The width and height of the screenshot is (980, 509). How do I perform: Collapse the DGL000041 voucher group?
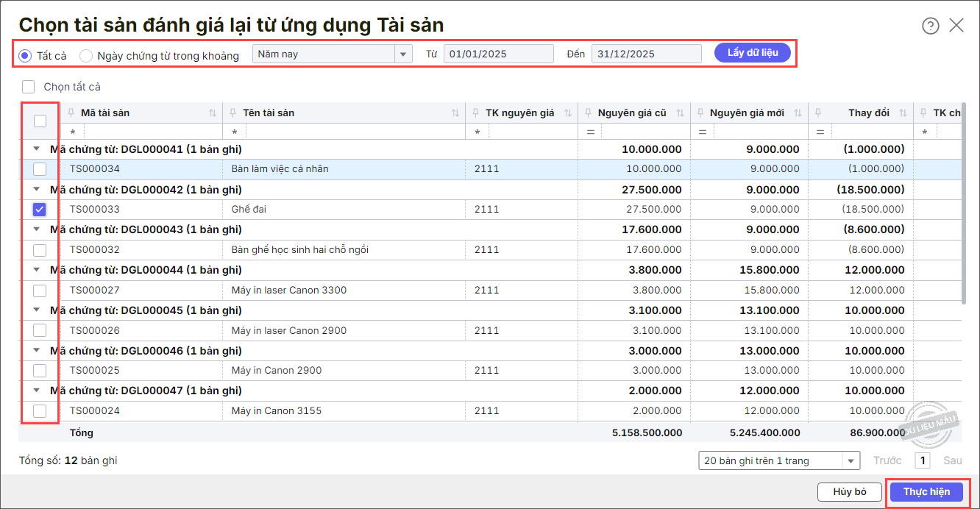click(x=36, y=149)
